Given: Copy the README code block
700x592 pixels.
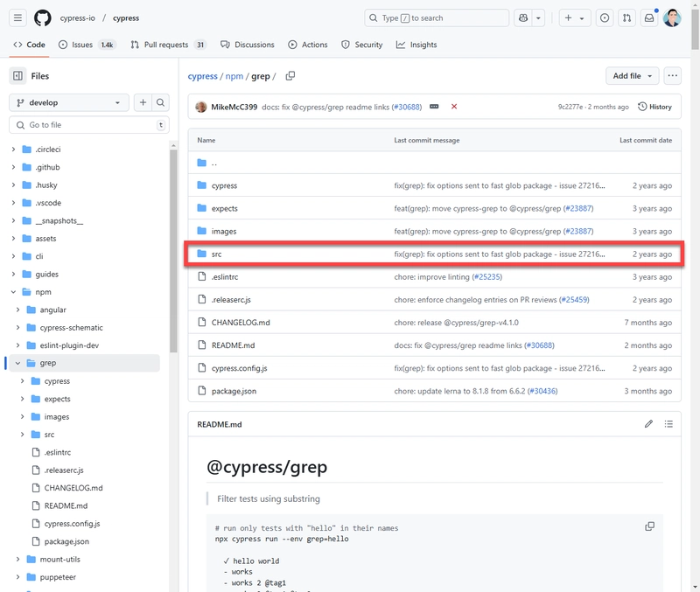Looking at the screenshot, I should 649,526.
